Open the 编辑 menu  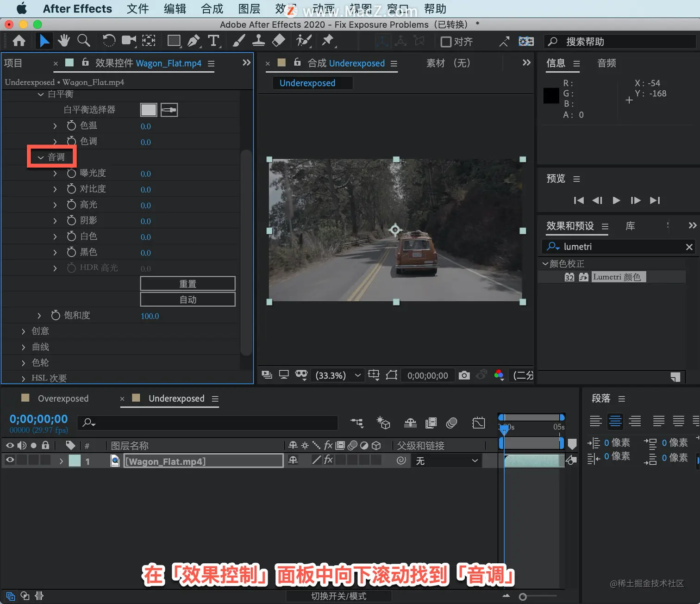click(x=175, y=9)
